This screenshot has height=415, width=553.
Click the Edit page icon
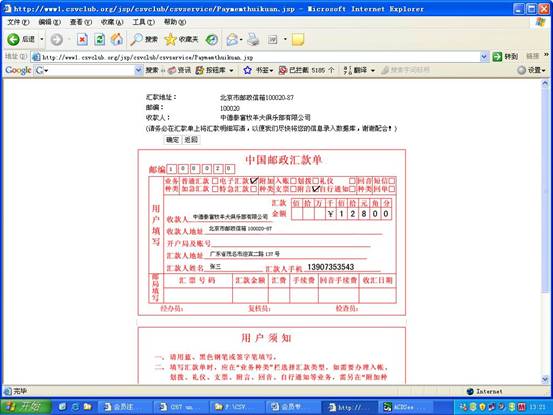273,39
